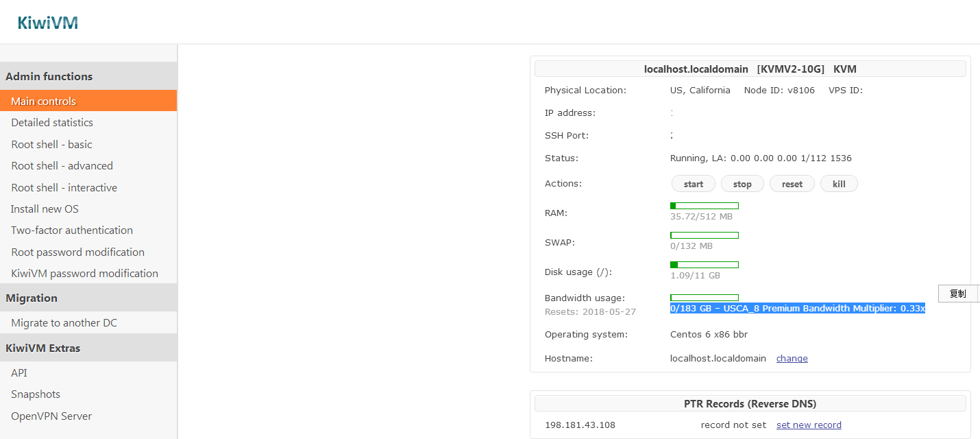Open Root password modification

tap(77, 252)
